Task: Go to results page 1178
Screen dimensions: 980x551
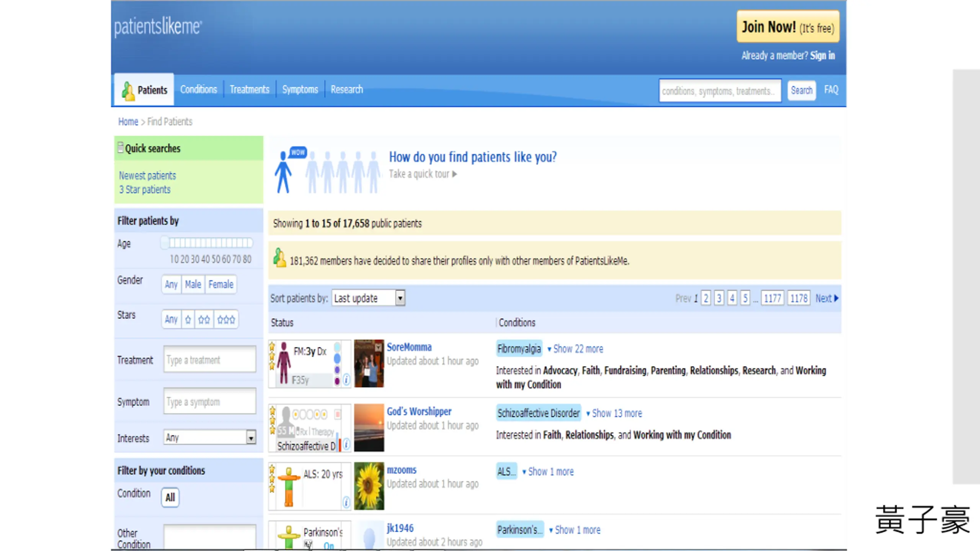Action: click(x=799, y=298)
